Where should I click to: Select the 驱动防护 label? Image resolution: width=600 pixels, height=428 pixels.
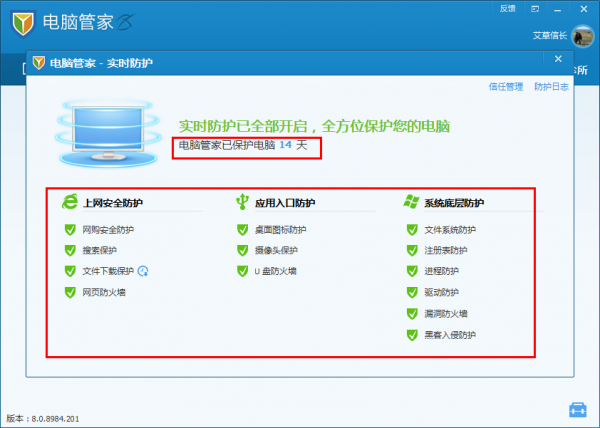point(441,293)
